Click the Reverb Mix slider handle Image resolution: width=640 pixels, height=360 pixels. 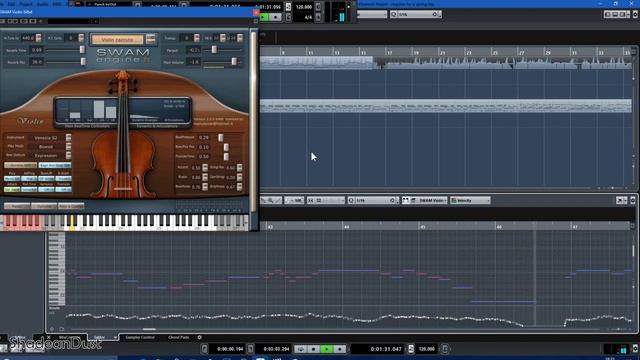click(83, 62)
